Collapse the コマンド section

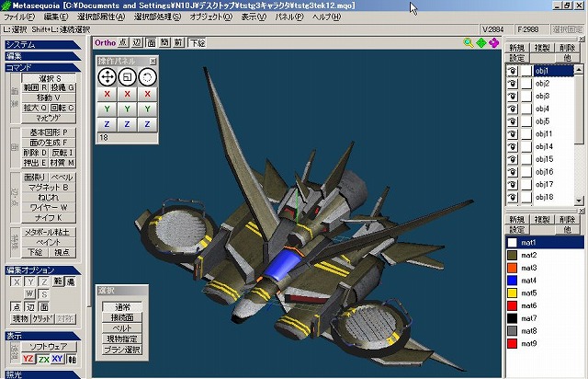coord(42,67)
